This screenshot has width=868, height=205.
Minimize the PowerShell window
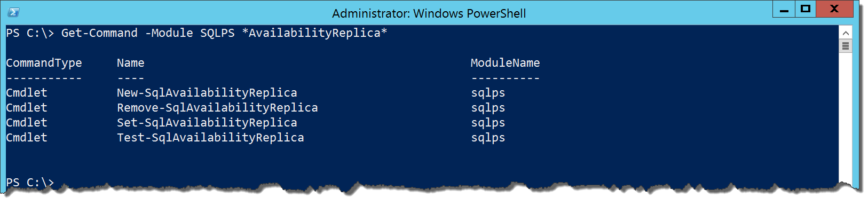[784, 9]
